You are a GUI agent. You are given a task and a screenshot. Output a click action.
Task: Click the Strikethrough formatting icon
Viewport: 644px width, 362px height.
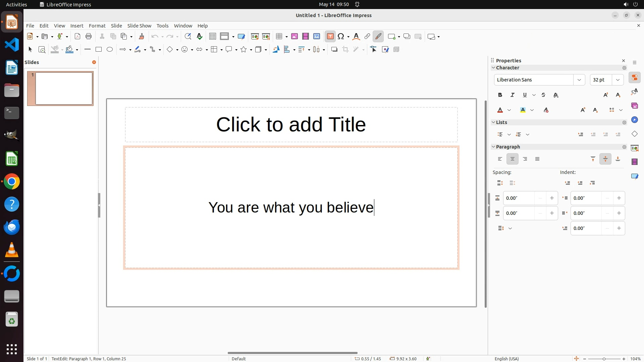point(543,95)
